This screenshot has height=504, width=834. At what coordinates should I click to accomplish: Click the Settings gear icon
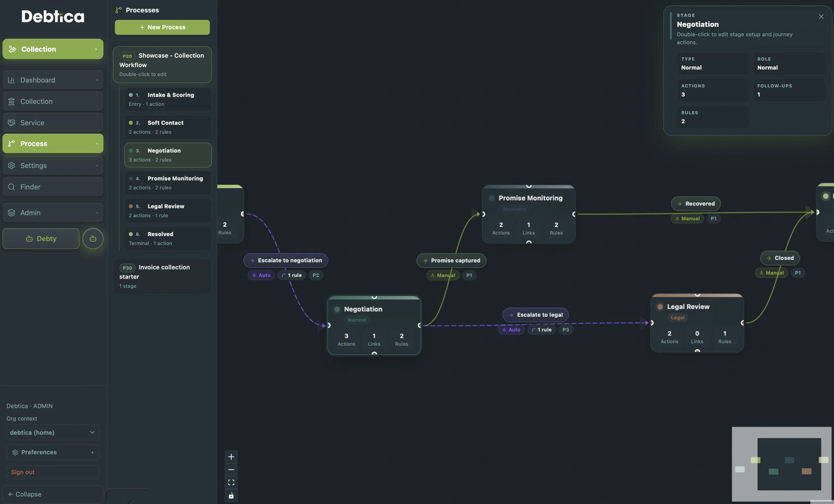click(11, 165)
